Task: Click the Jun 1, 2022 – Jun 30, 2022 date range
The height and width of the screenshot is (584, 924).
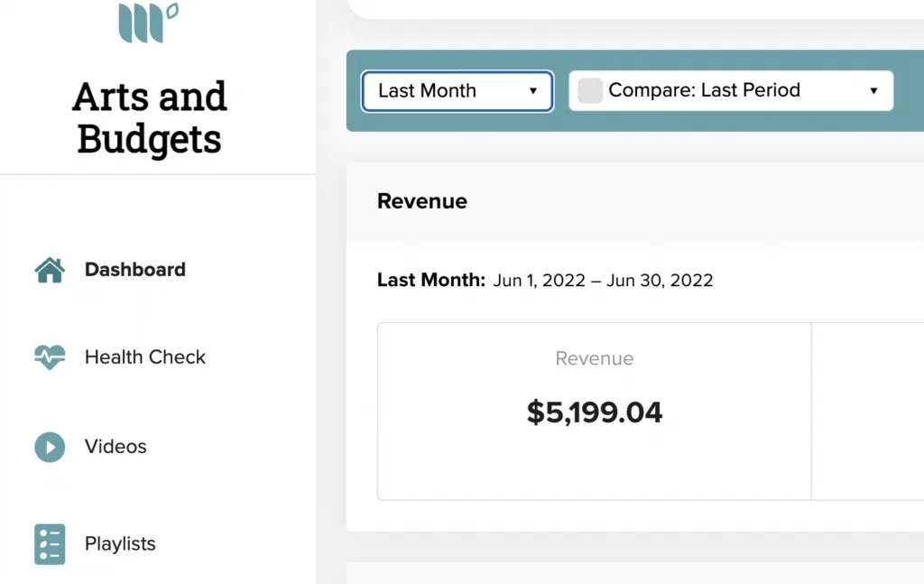Action: click(x=603, y=281)
